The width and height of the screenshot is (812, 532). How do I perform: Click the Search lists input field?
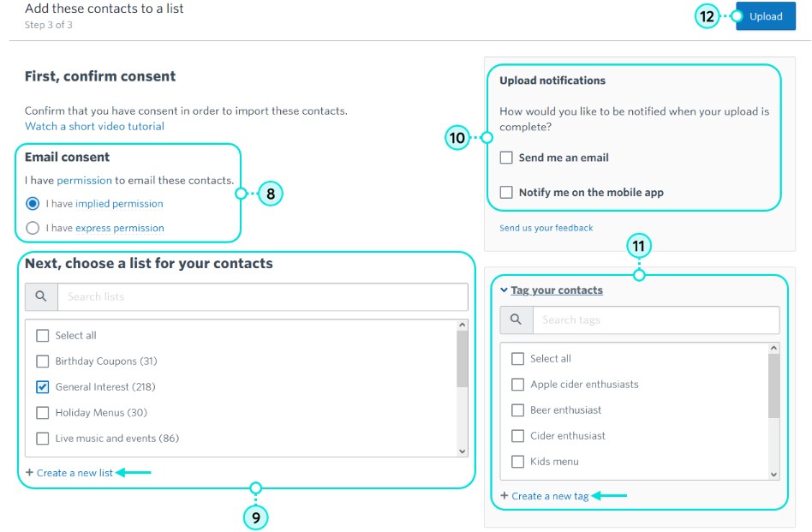263,296
